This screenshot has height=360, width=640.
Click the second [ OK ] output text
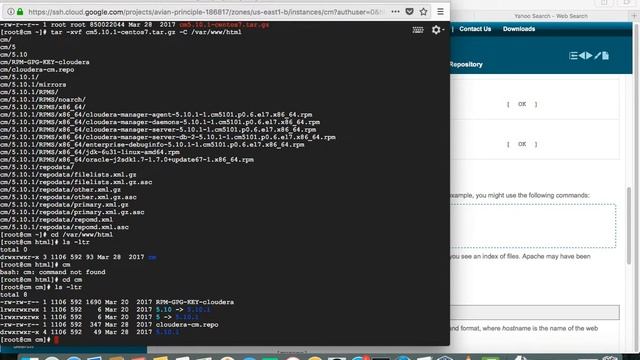point(522,144)
